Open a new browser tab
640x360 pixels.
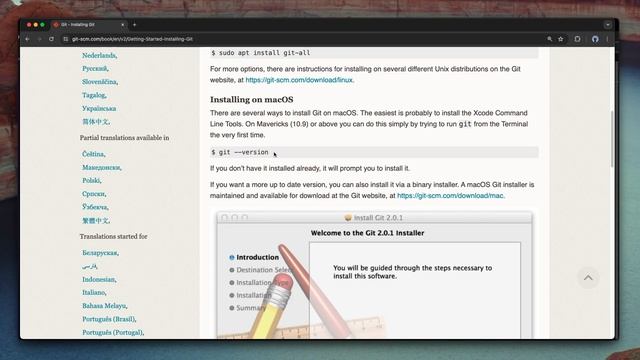coord(134,25)
